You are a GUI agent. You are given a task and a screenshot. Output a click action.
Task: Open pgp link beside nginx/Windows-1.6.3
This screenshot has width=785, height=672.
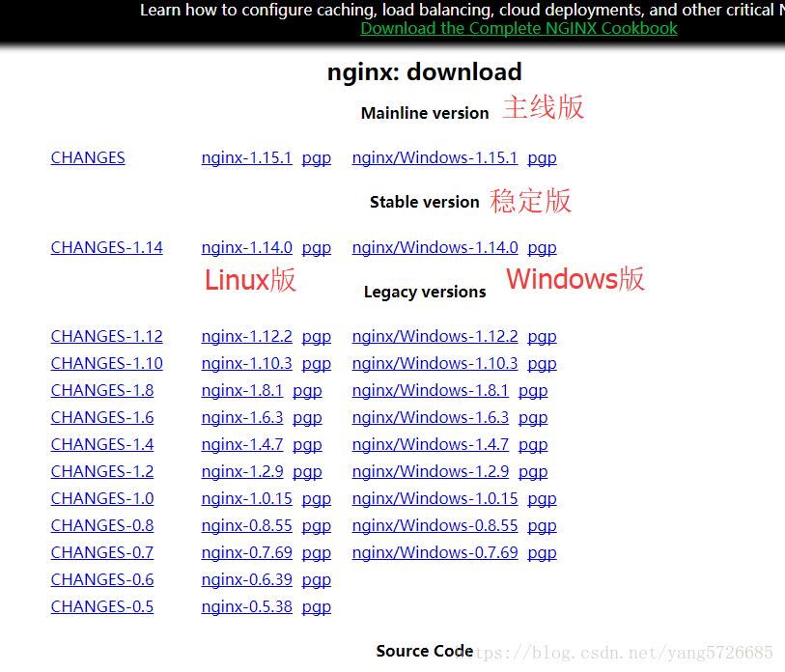click(533, 419)
